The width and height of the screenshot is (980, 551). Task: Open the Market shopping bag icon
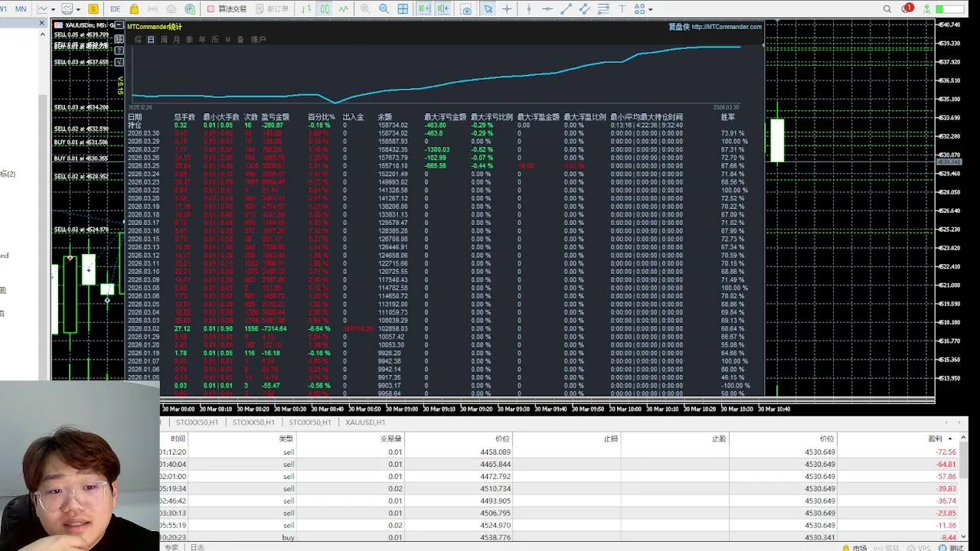point(135,9)
